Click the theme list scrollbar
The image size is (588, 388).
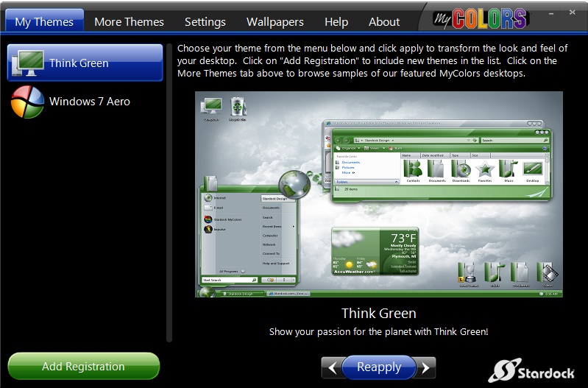(x=169, y=193)
